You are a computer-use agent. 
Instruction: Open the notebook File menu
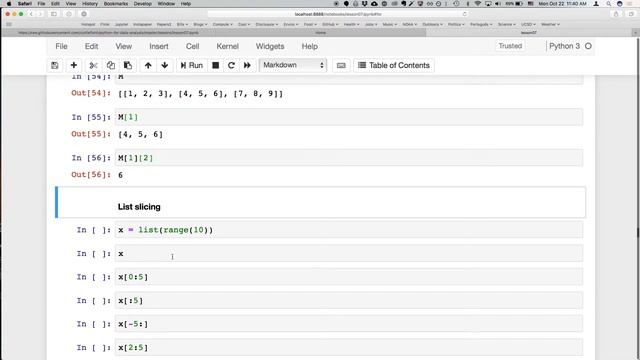coord(61,47)
